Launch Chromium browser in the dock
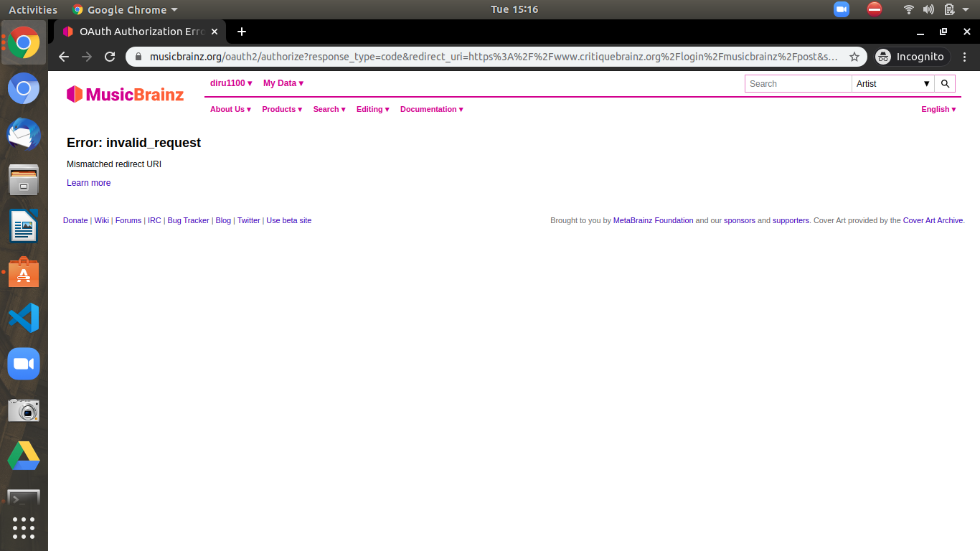 pos(24,89)
